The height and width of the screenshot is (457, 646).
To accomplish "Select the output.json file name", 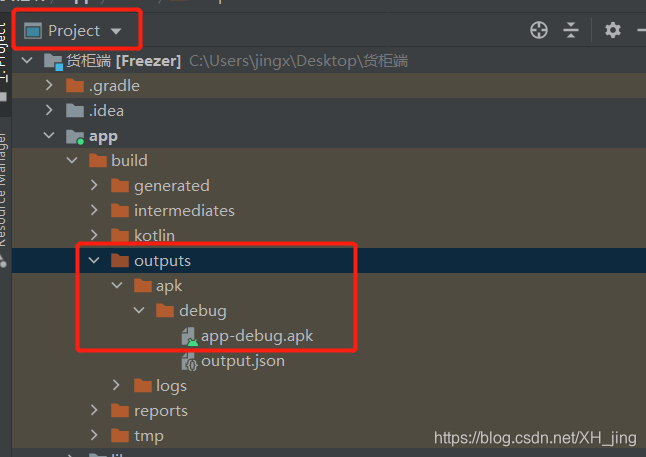I will coord(243,361).
